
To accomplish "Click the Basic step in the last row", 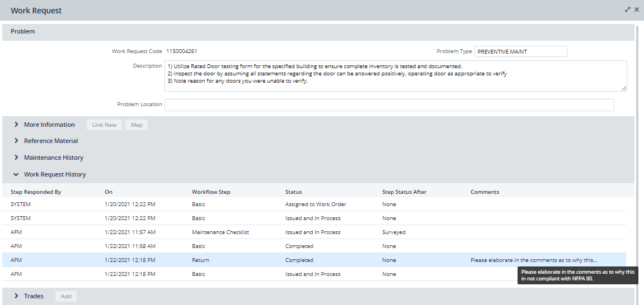I will coord(199,274).
